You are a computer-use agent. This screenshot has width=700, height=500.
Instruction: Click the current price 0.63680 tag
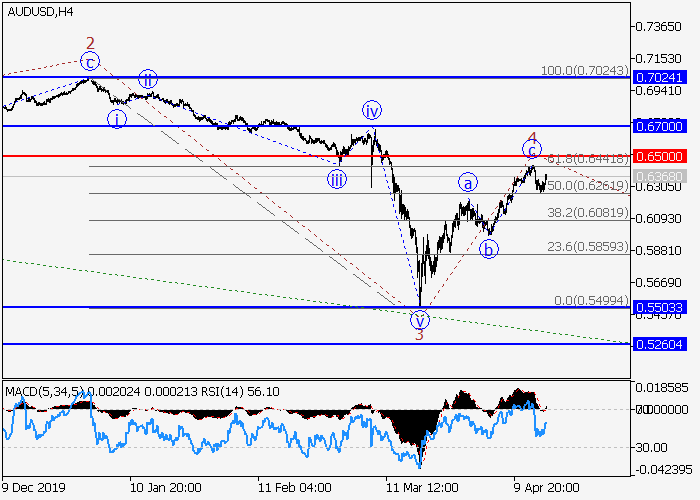658,177
